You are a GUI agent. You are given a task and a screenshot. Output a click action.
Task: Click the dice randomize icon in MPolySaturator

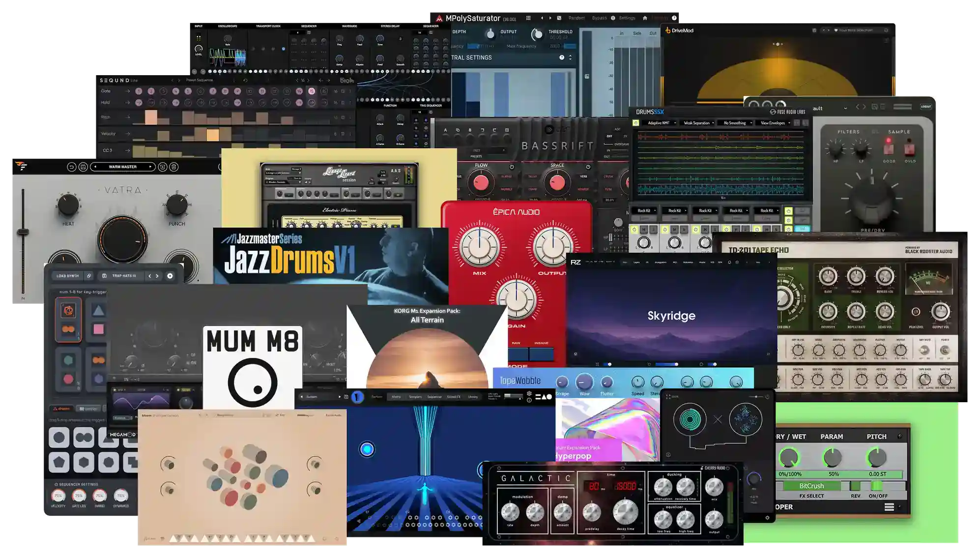tap(559, 18)
